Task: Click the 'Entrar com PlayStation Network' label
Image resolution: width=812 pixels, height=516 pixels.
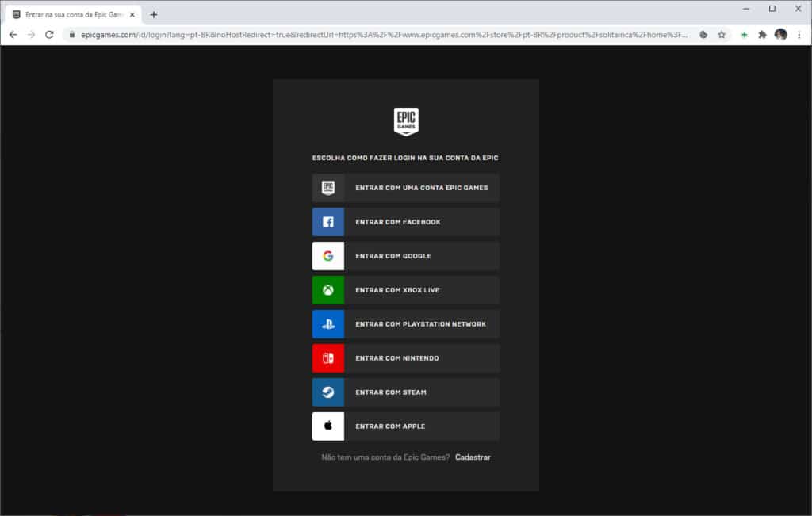Action: [420, 324]
